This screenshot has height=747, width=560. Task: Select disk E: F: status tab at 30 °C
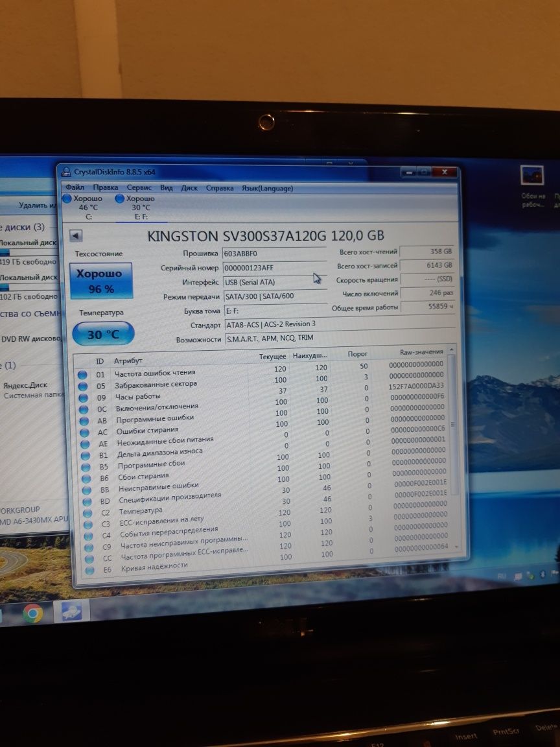click(x=139, y=207)
